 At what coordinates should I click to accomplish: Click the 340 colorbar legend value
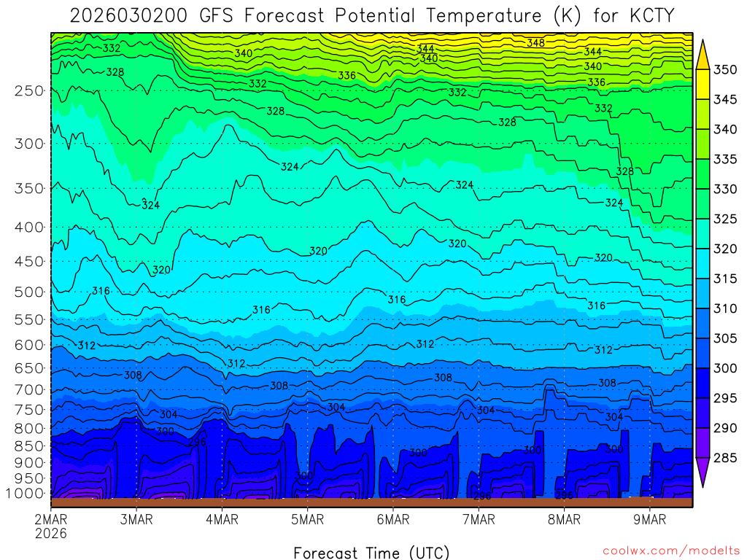725,130
